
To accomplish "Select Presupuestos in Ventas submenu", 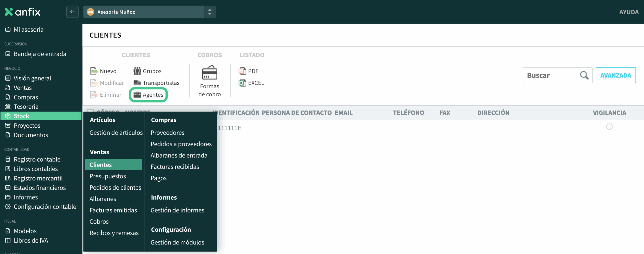I will [108, 176].
